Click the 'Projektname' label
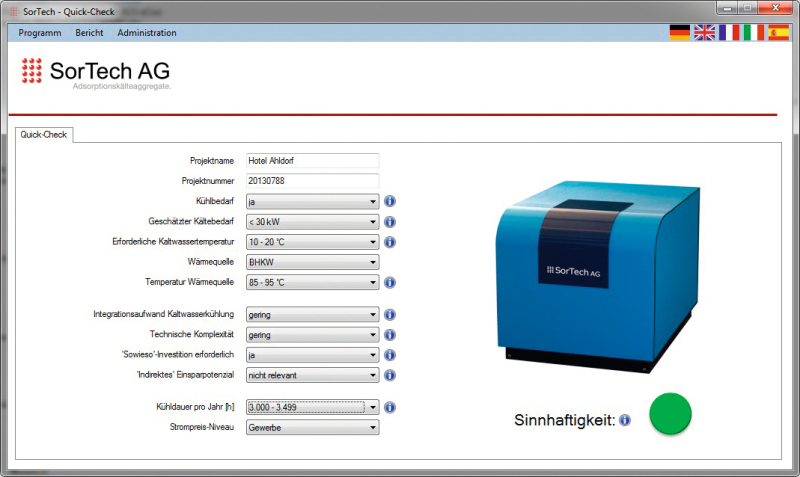This screenshot has height=477, width=800. (212, 161)
